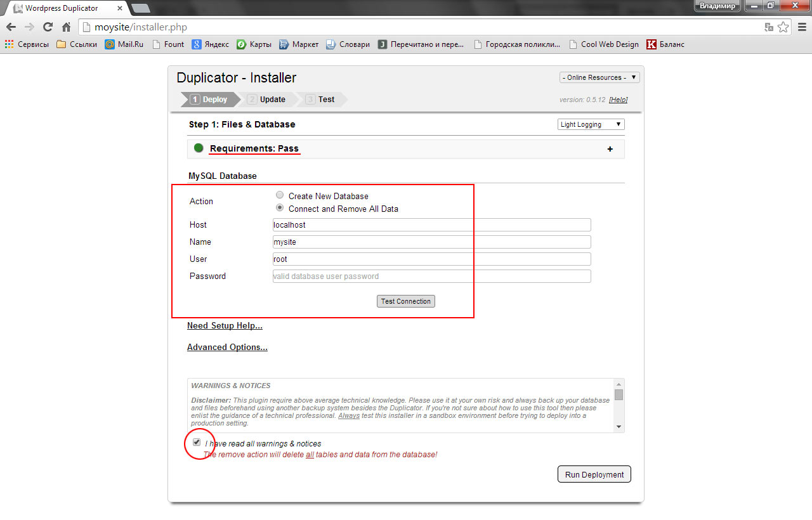
Task: Open the Перечитано и пере… bookmark
Action: point(421,44)
